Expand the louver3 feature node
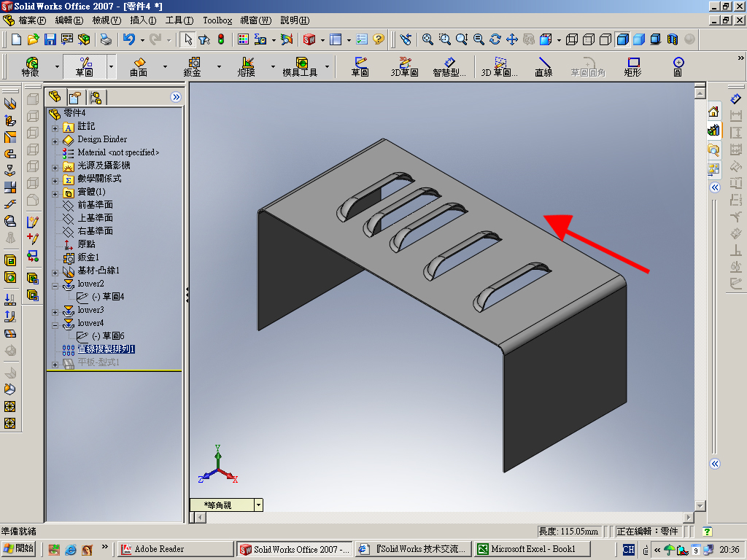The height and width of the screenshot is (560, 747). (55, 312)
